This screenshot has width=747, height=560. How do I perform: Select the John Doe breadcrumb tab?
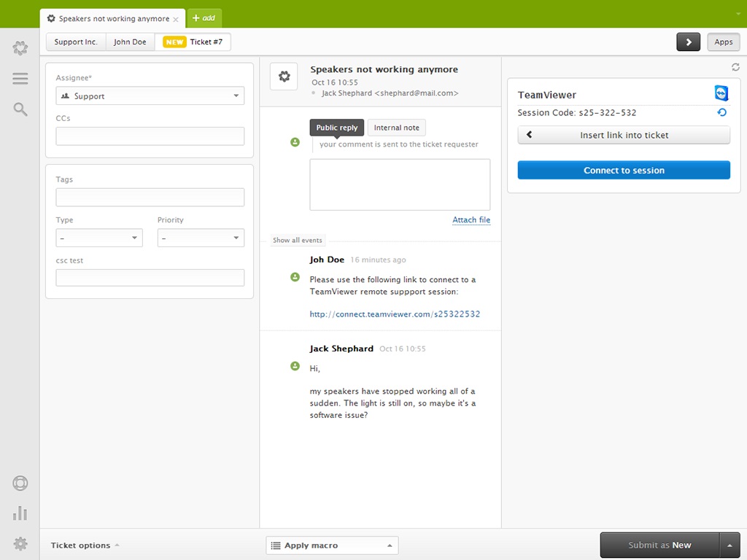point(130,42)
